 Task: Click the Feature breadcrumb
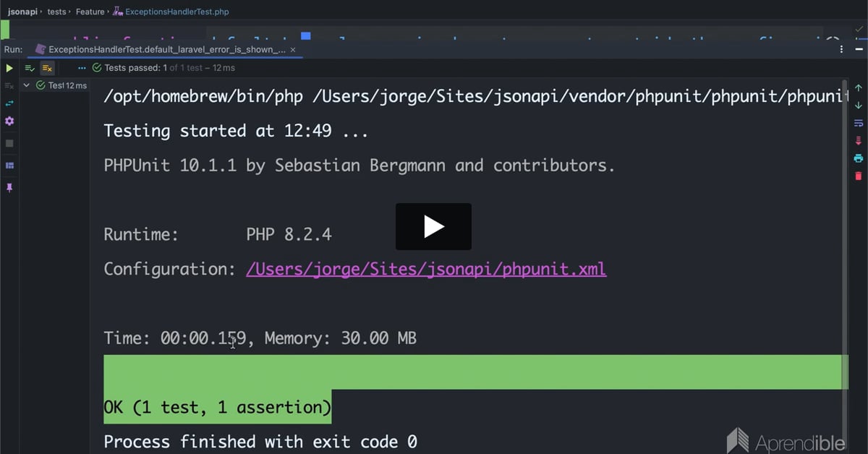90,12
